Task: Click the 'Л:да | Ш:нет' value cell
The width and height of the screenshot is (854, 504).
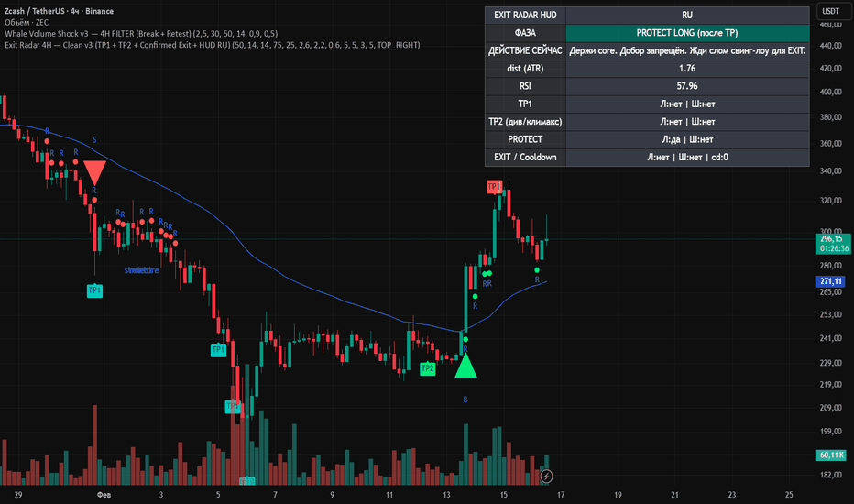Action: (687, 139)
